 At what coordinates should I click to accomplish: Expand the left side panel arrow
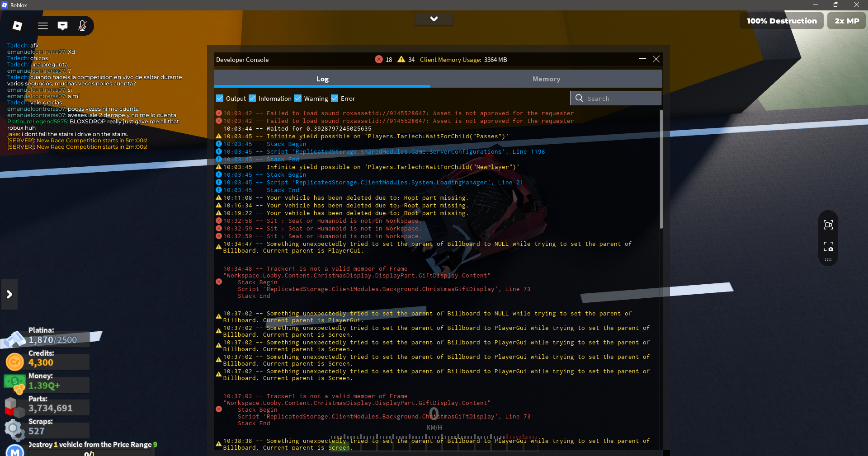coord(9,295)
